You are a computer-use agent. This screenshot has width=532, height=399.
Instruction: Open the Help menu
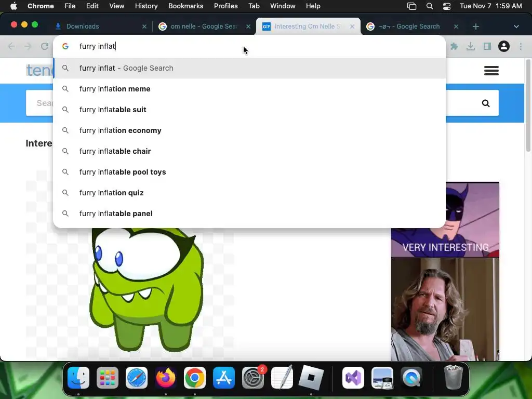click(313, 6)
